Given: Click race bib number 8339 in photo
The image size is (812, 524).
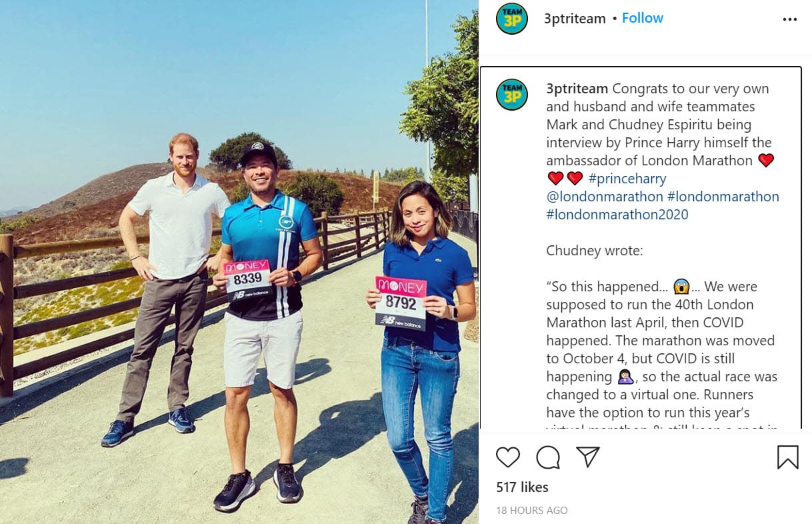Looking at the screenshot, I should coord(247,279).
